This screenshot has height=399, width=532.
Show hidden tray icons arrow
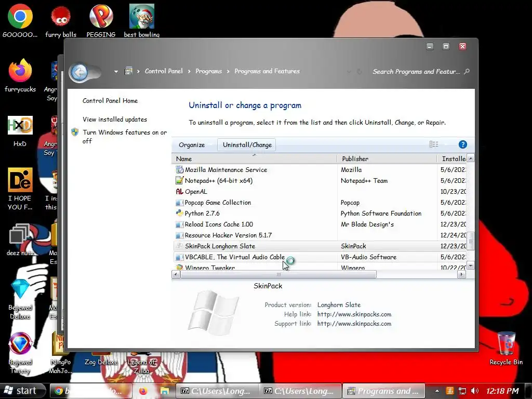437,391
